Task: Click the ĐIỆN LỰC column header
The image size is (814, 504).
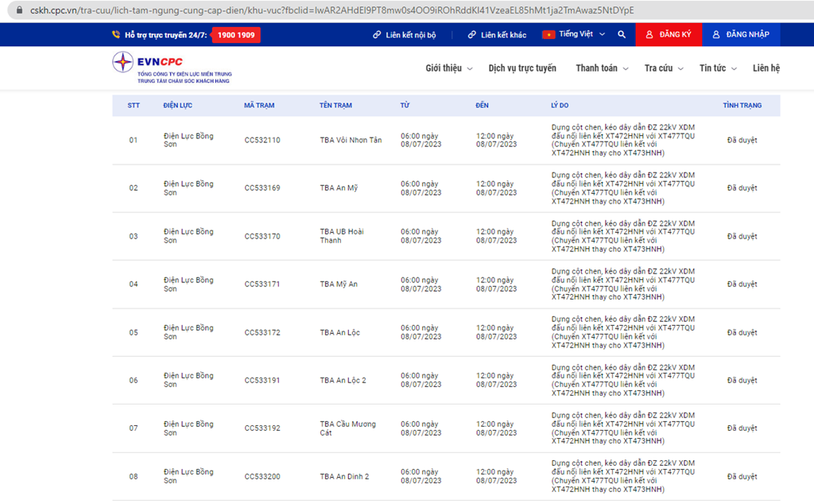Action: (x=177, y=106)
